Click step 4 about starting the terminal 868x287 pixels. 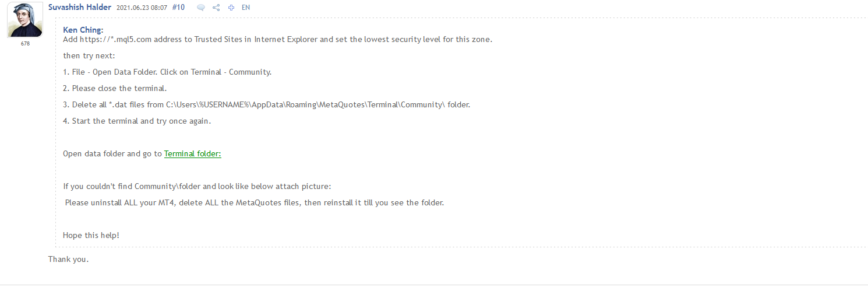coord(137,121)
